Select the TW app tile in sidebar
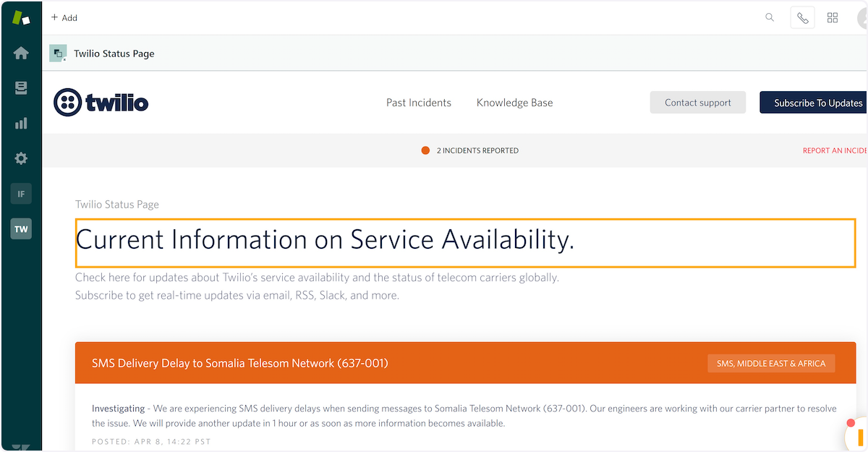The width and height of the screenshot is (868, 452). (x=21, y=229)
